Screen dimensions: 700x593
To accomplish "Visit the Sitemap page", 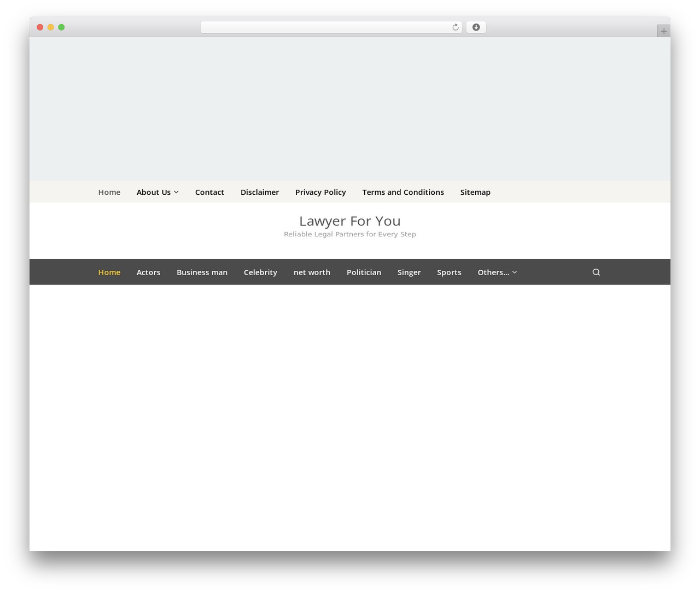I will (475, 192).
